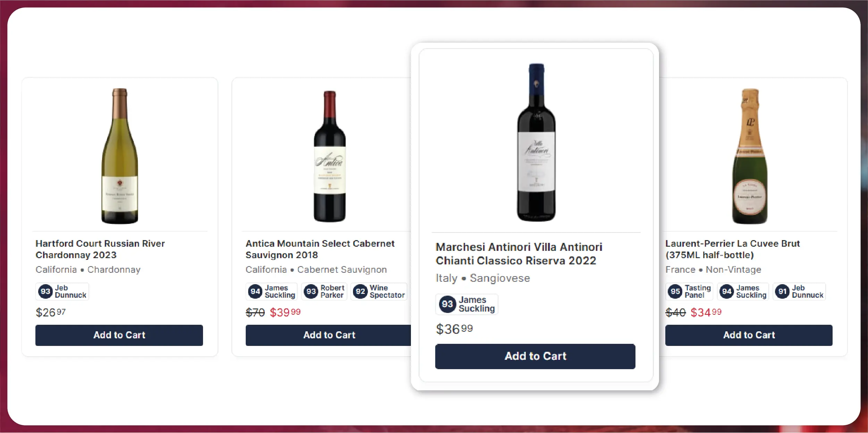Image resolution: width=868 pixels, height=433 pixels.
Task: Open Laurent-Perrier La Cuvee Brut product title
Action: click(732, 249)
